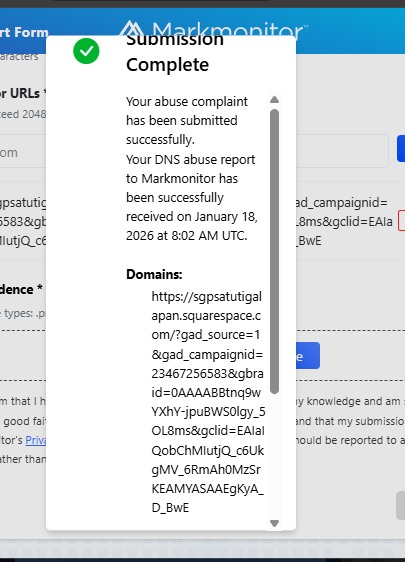Click the dialog's vertical scrollbar thumb

point(275,252)
